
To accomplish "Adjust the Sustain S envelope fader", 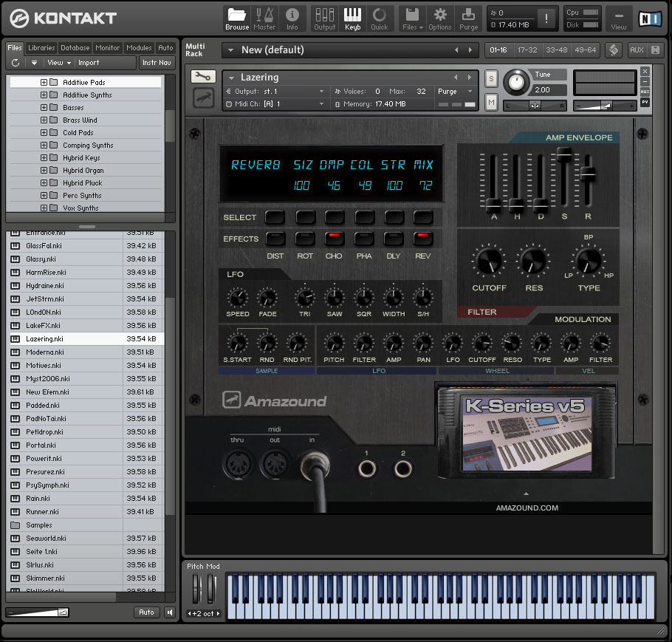I will click(564, 154).
